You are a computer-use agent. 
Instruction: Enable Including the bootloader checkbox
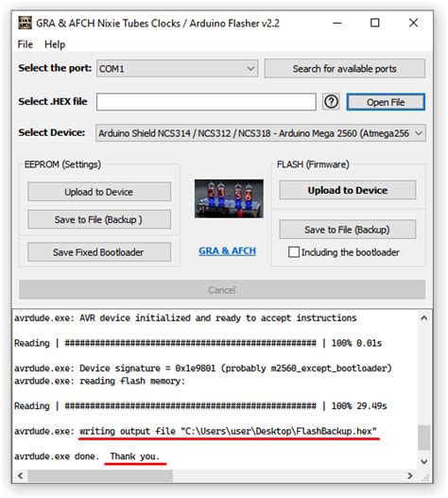pyautogui.click(x=294, y=252)
